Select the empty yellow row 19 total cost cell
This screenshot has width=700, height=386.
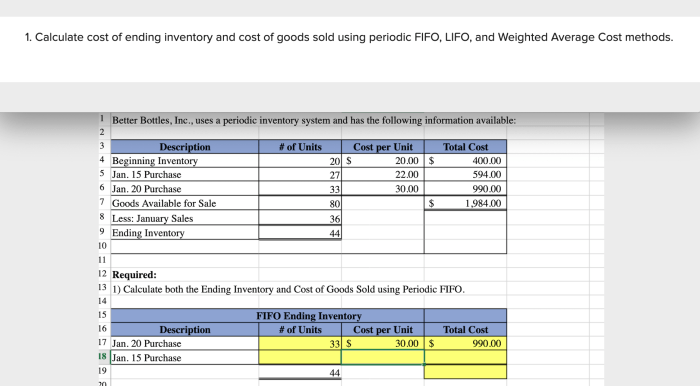(465, 372)
